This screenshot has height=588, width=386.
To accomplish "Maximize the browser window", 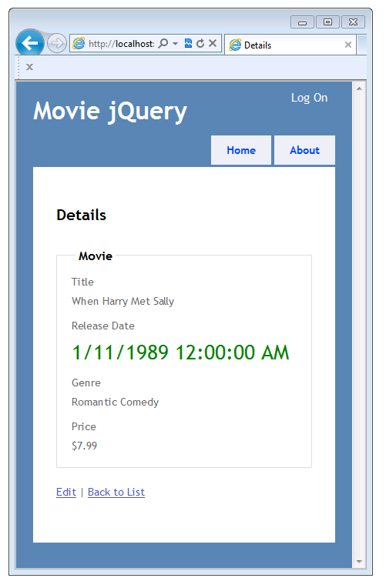I will (x=327, y=22).
